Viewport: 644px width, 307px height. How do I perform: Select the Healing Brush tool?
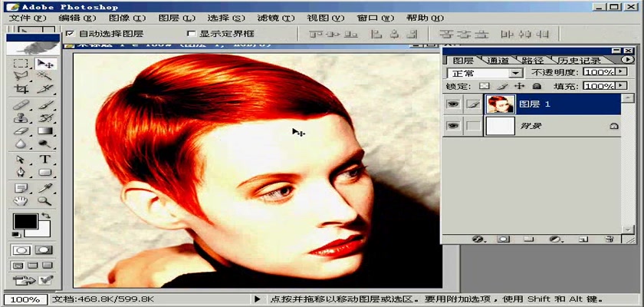pos(21,105)
